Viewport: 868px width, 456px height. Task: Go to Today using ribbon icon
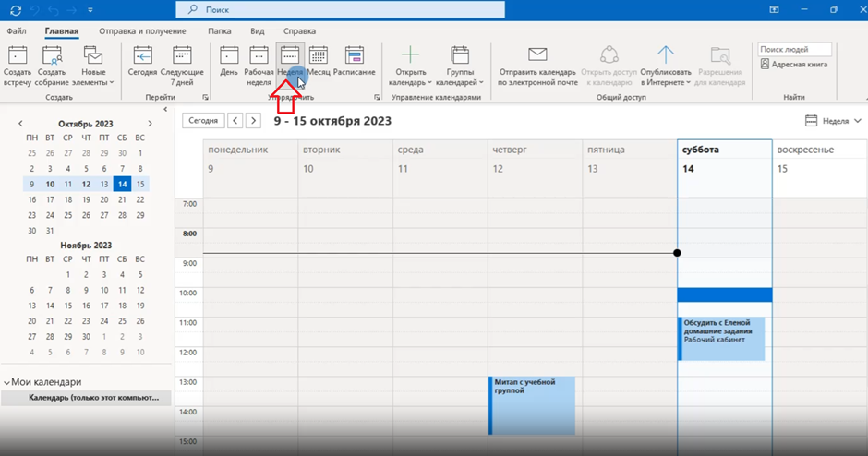pos(142,55)
